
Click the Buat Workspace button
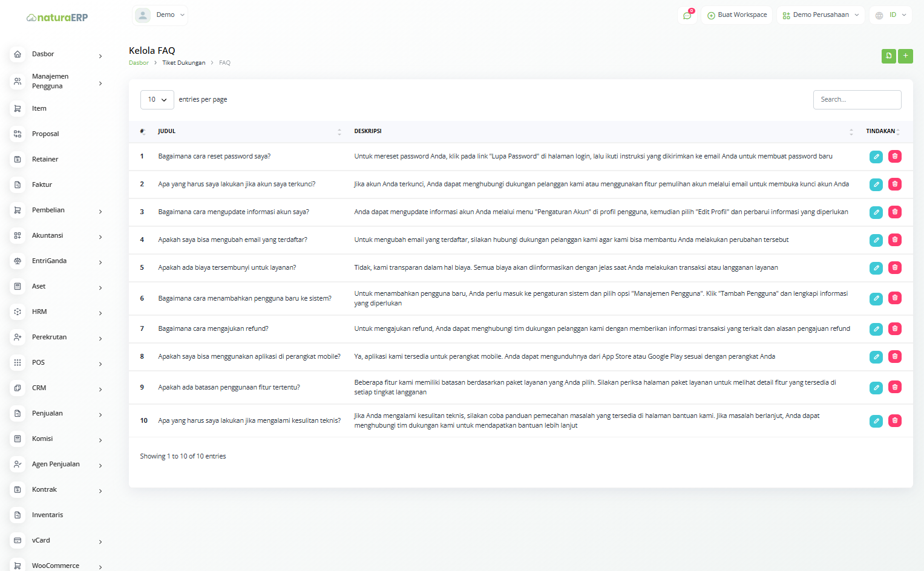pyautogui.click(x=736, y=15)
